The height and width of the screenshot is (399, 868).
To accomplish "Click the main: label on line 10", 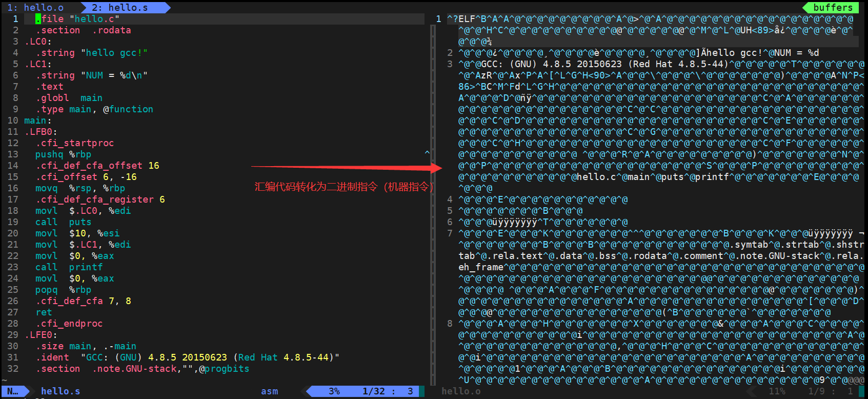I will (x=38, y=121).
